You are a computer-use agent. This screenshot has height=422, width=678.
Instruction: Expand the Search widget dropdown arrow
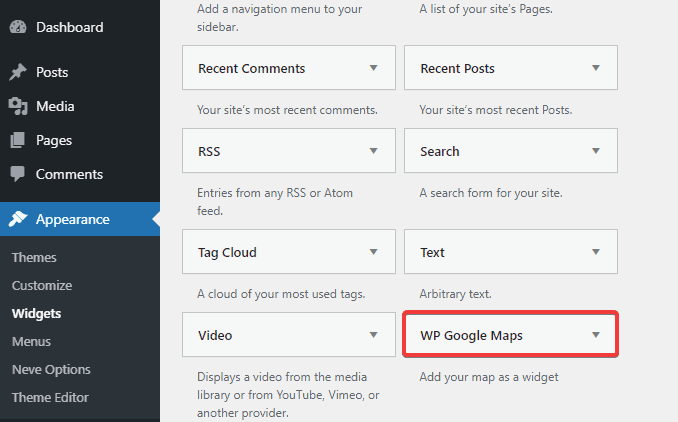pos(596,151)
